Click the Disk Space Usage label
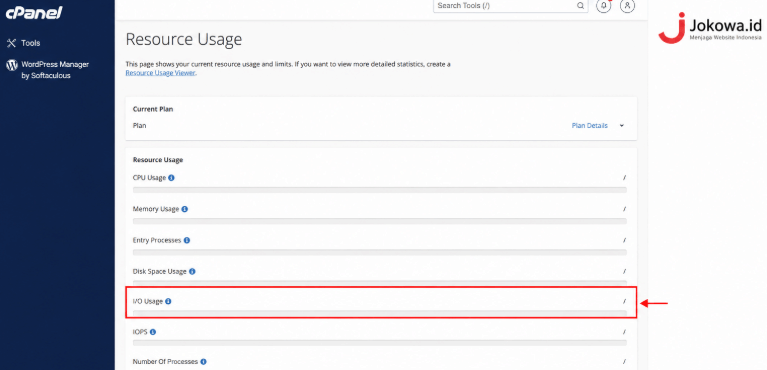This screenshot has height=370, width=767. coord(159,271)
